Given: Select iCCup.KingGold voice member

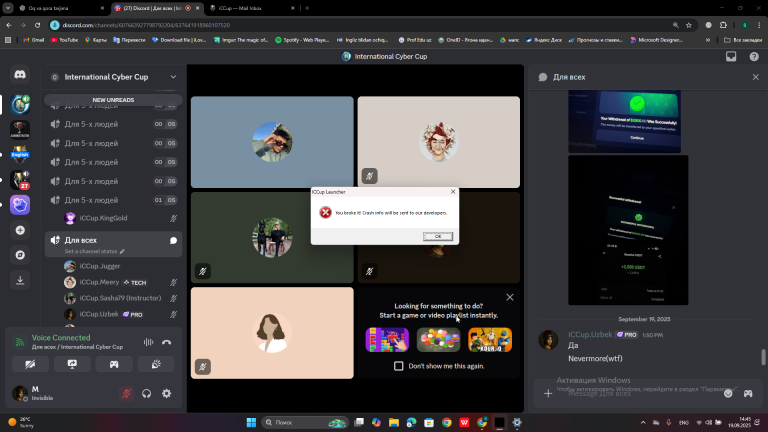Looking at the screenshot, I should click(x=120, y=218).
